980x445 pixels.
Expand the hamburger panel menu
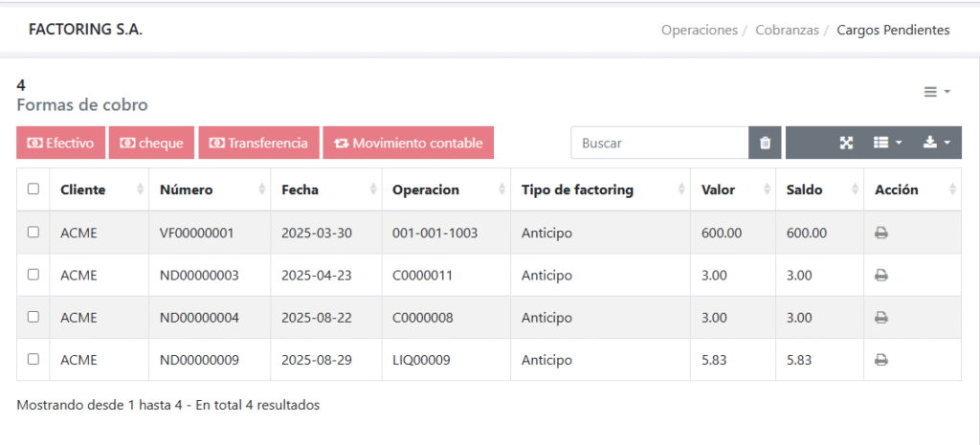tap(936, 91)
